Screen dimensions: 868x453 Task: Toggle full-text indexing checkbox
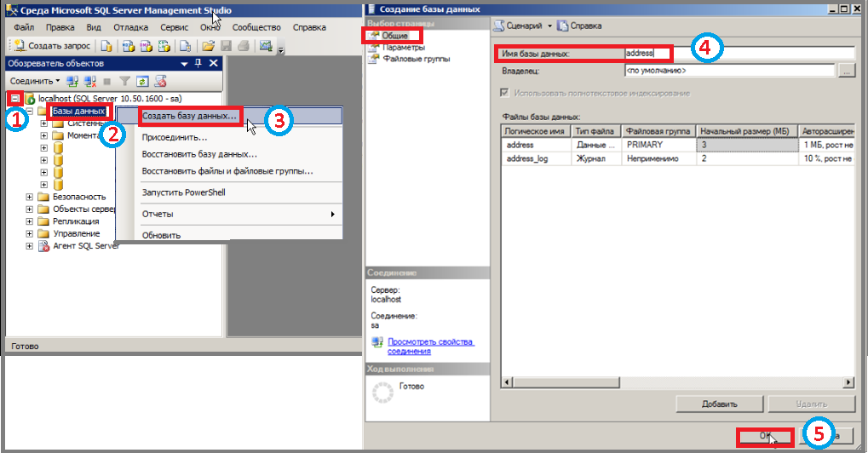tap(504, 93)
